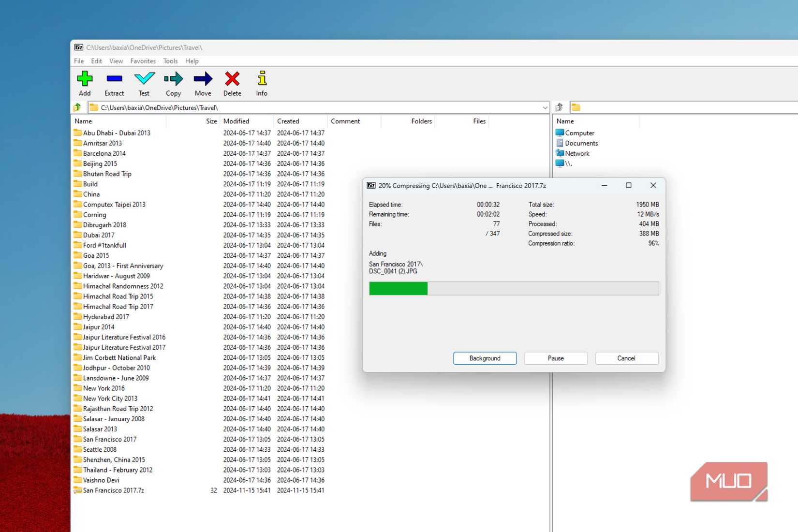Click the Test archive icon
This screenshot has height=532, width=798.
(x=144, y=82)
